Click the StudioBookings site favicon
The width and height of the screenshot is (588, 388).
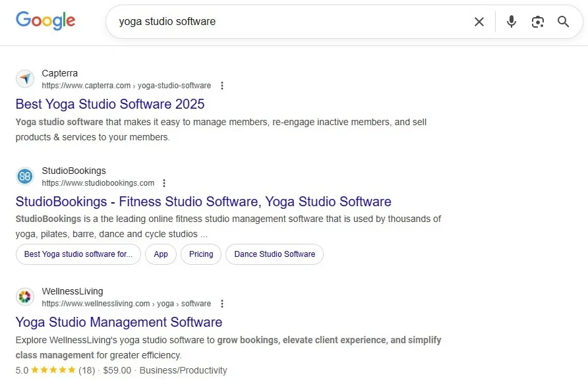25,176
